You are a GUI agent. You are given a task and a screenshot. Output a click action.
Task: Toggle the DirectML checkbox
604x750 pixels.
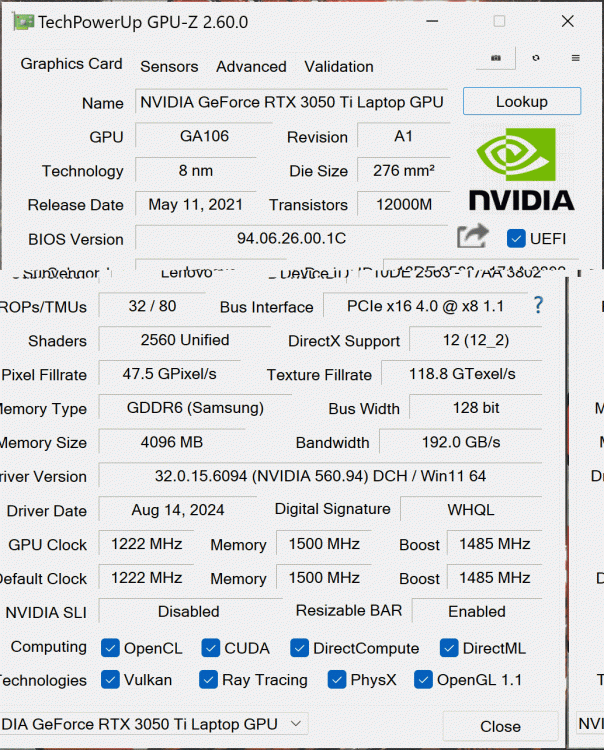(449, 648)
